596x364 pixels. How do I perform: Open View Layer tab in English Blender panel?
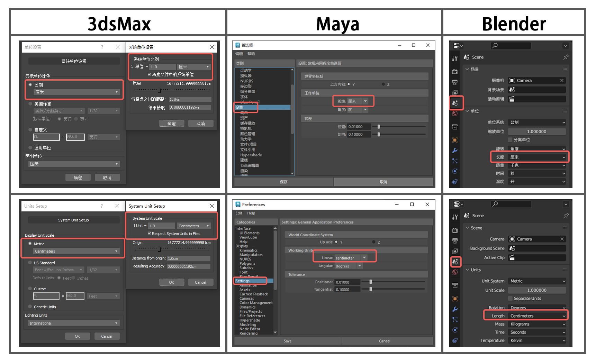click(x=455, y=251)
